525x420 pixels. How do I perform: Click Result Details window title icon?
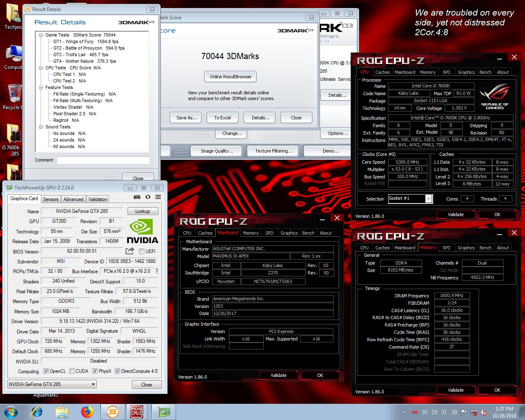click(x=27, y=9)
